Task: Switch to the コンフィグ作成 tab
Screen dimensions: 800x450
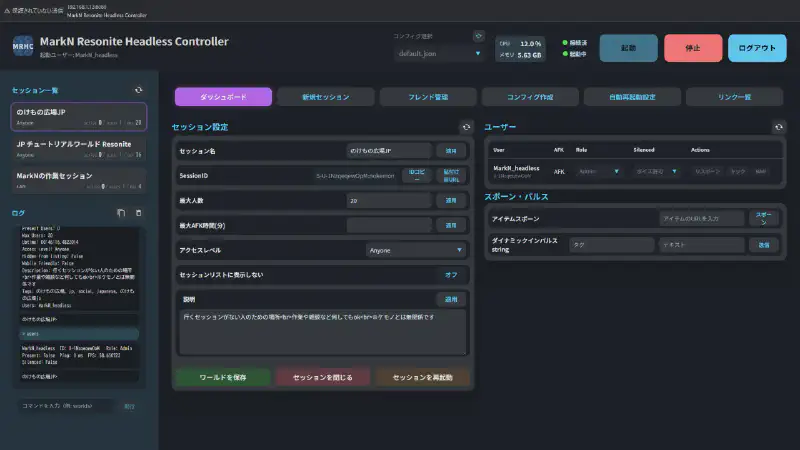Action: coord(530,96)
